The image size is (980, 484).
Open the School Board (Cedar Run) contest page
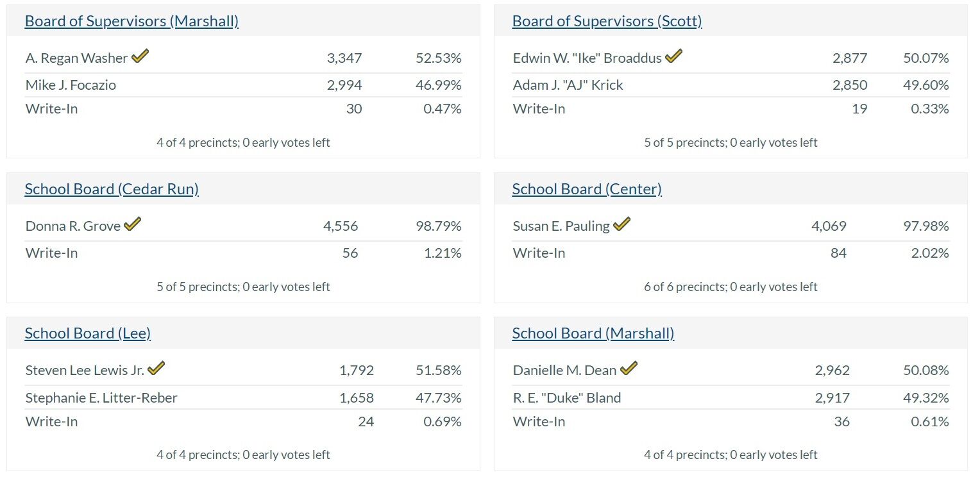111,189
